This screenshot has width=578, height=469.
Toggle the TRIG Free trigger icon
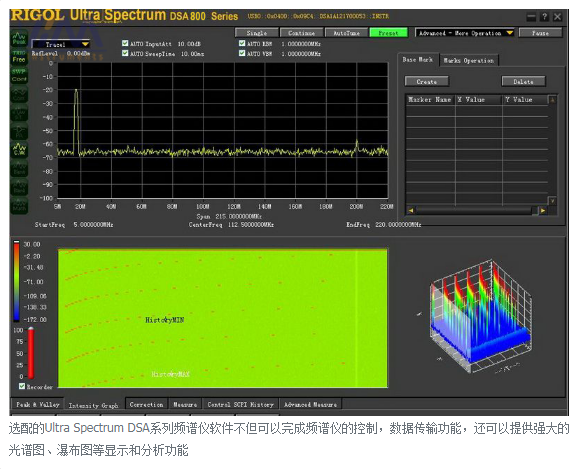point(19,56)
